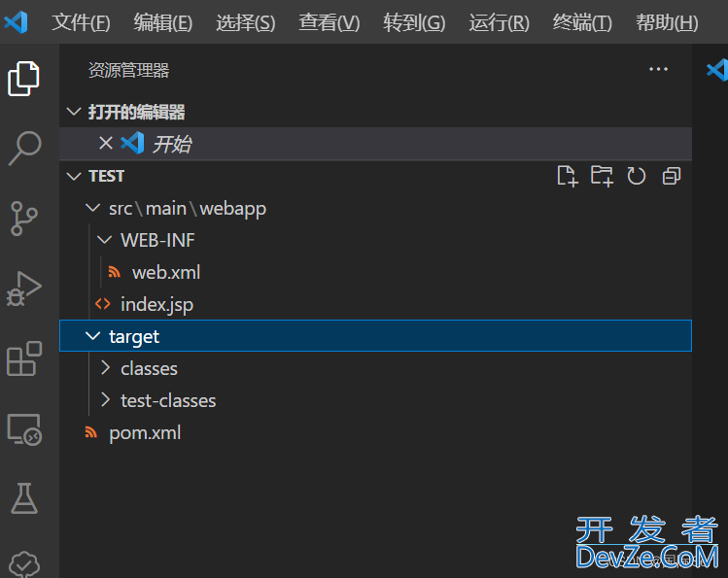
Task: Click the src\main\webapp path label
Action: tap(188, 208)
